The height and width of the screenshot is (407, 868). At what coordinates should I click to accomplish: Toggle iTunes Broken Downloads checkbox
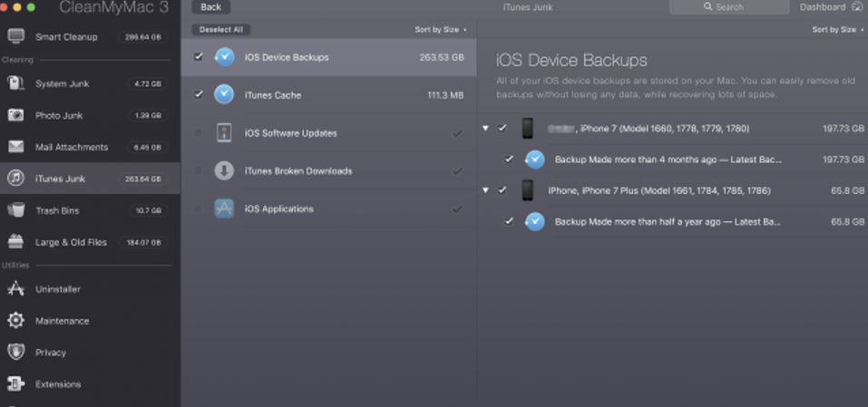point(198,171)
